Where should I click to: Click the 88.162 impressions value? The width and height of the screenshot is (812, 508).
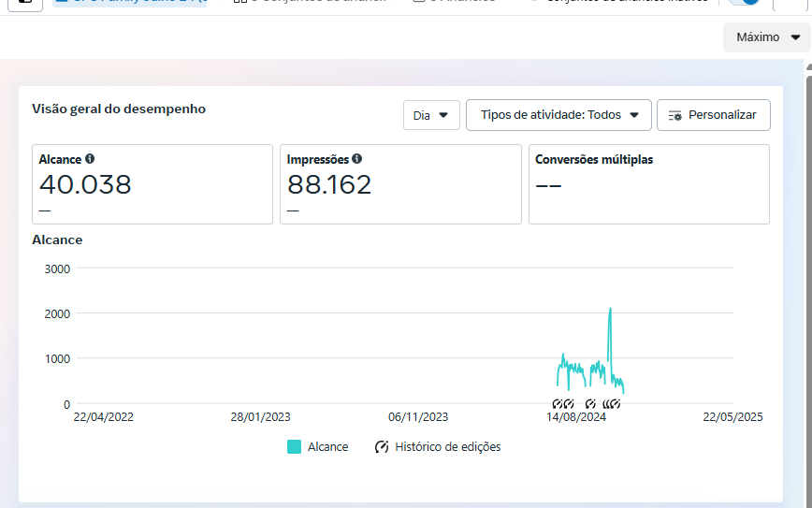pyautogui.click(x=329, y=185)
